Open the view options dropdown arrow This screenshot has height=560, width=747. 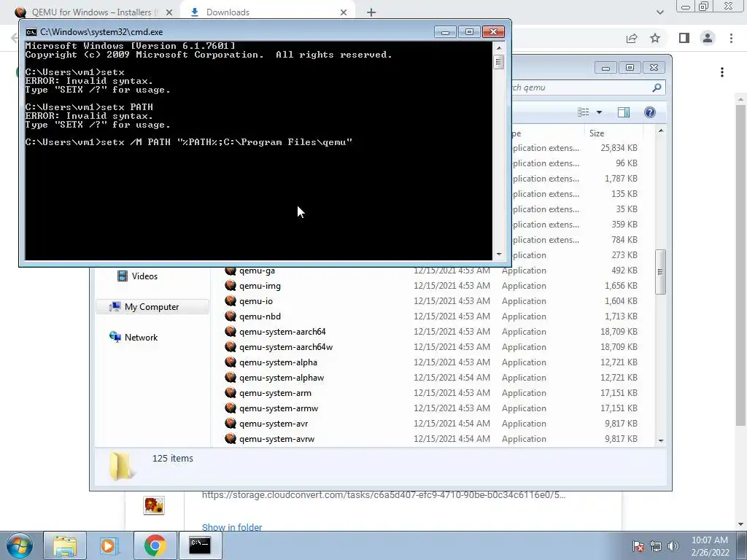point(600,112)
